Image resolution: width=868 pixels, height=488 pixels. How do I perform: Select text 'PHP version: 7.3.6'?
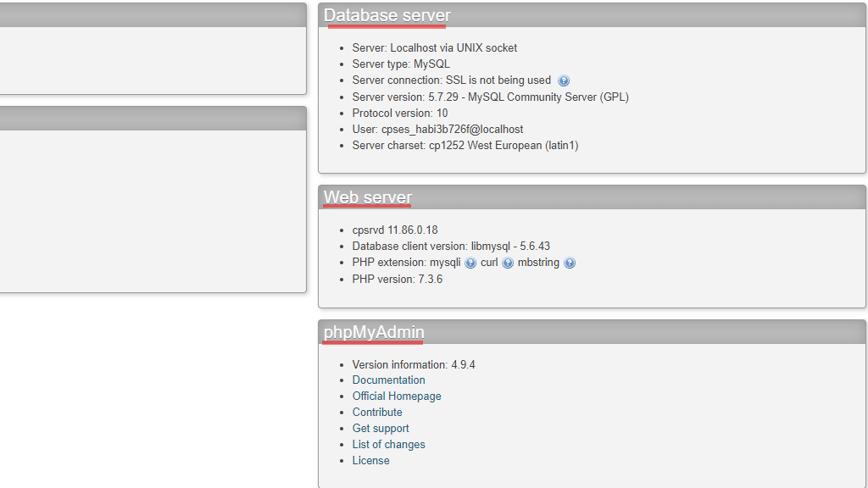click(398, 279)
